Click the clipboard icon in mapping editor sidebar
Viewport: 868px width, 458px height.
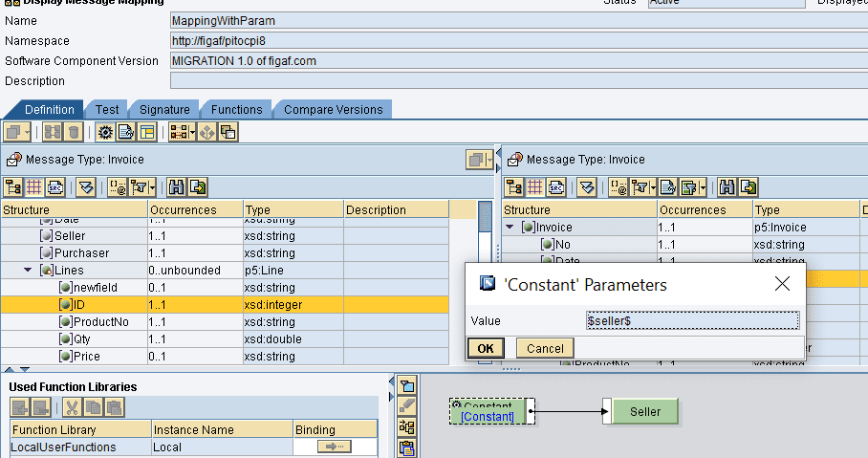[407, 448]
